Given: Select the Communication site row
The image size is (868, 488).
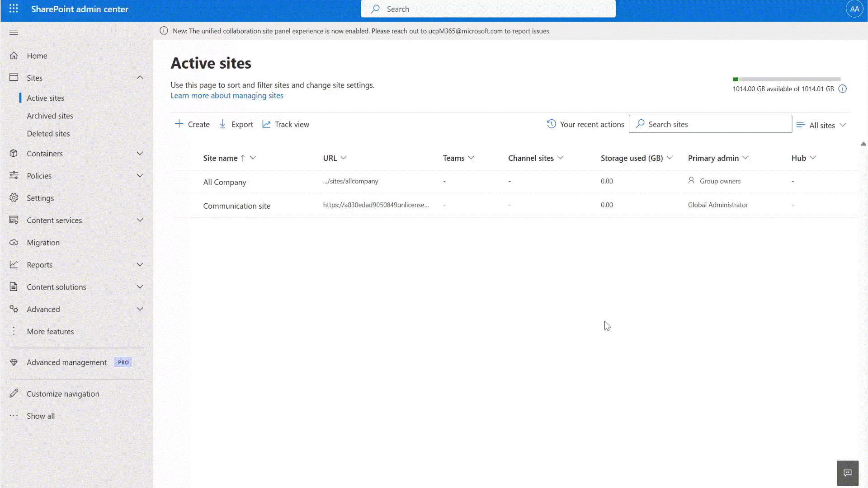Looking at the screenshot, I should (236, 206).
